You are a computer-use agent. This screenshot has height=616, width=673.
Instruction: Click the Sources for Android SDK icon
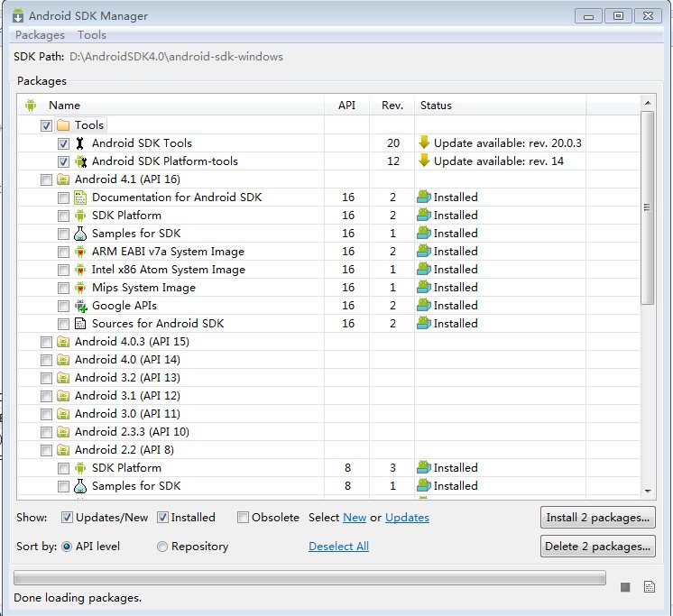80,324
